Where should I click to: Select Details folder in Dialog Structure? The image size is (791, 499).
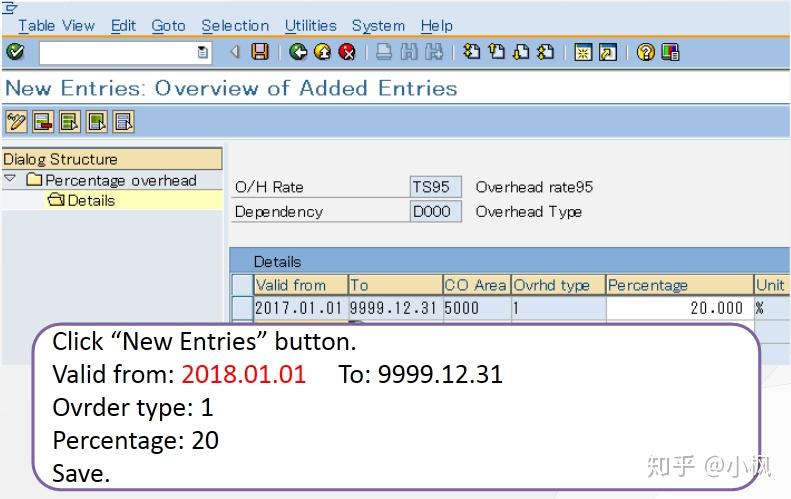[x=82, y=200]
